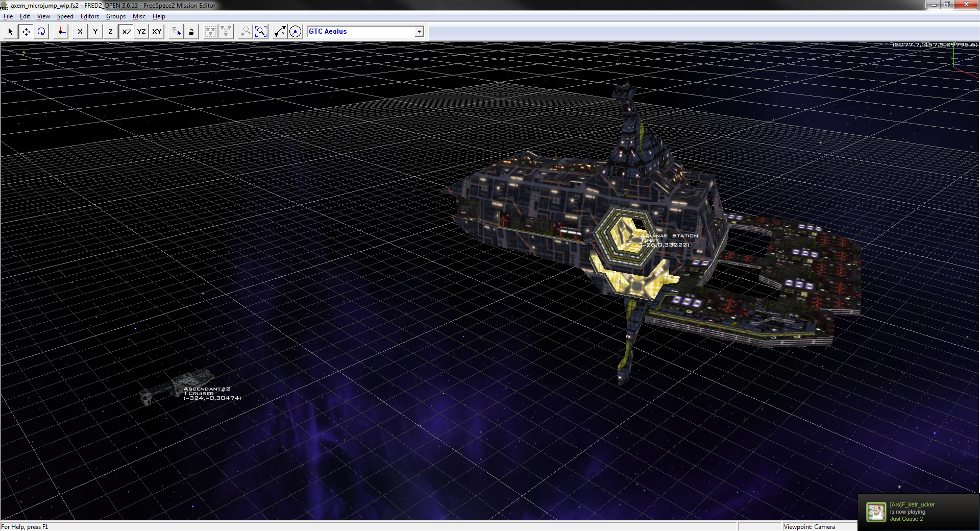The image size is (980, 531).
Task: Click camera coordinates readout
Action: [935, 45]
